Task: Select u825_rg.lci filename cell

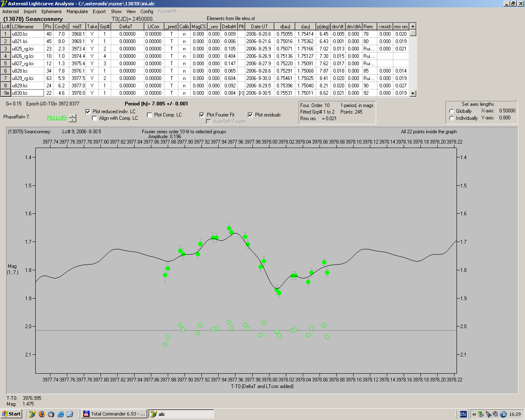Action: pyautogui.click(x=27, y=49)
